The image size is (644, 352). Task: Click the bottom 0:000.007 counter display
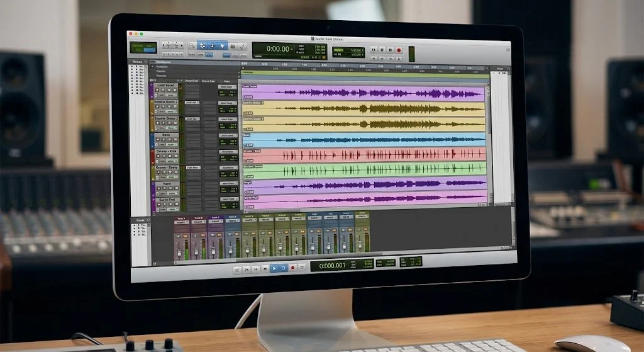(x=341, y=265)
